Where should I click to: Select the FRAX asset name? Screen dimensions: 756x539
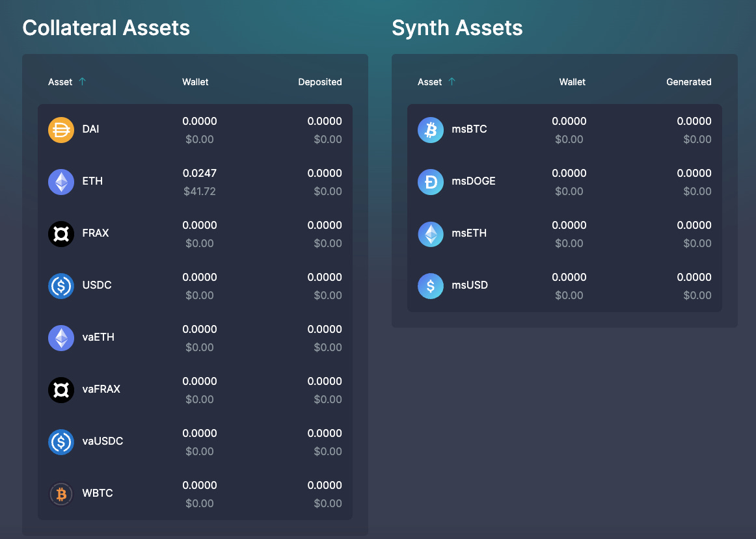[x=96, y=233]
